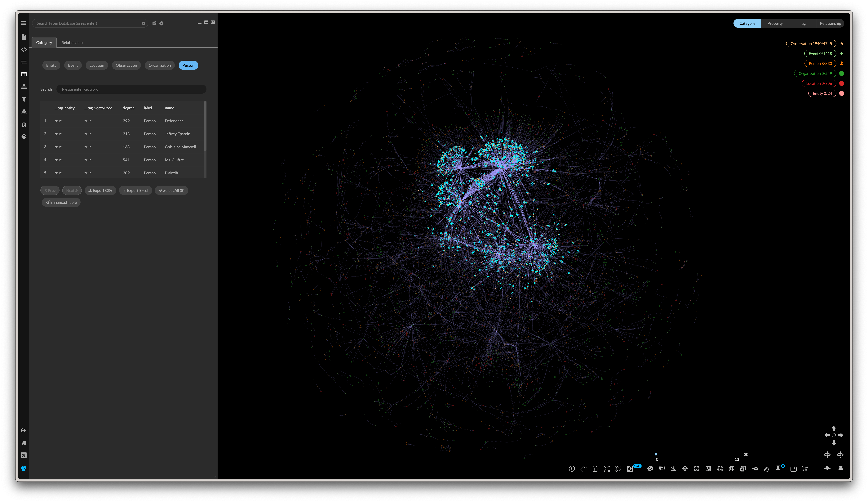
Task: Select the Location category chip
Action: (x=97, y=65)
